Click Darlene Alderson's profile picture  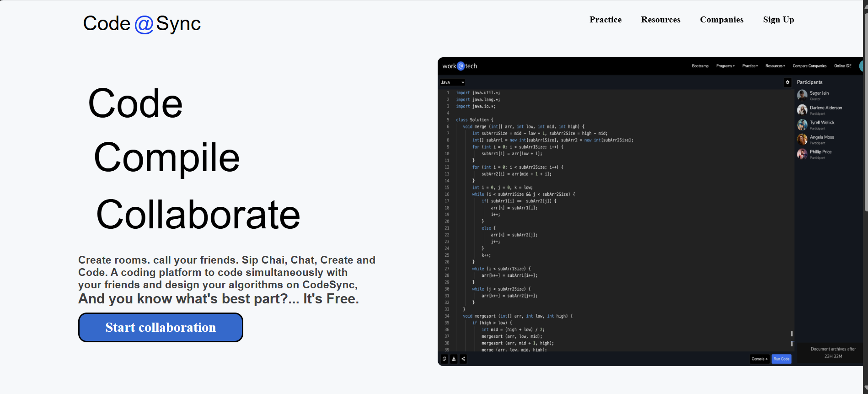(802, 110)
